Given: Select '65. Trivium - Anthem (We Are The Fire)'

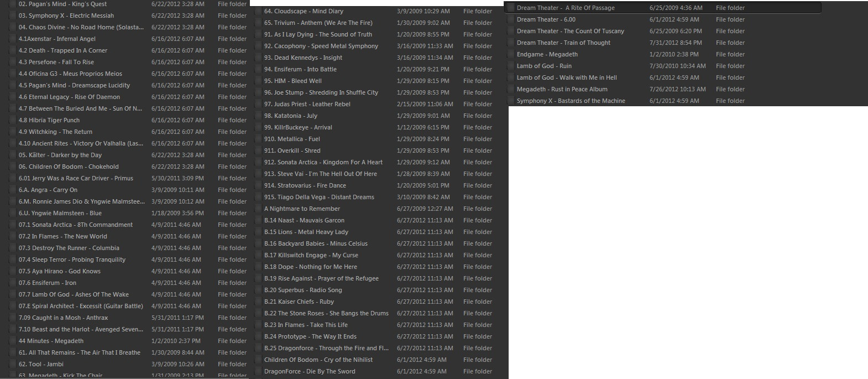Looking at the screenshot, I should [x=318, y=23].
